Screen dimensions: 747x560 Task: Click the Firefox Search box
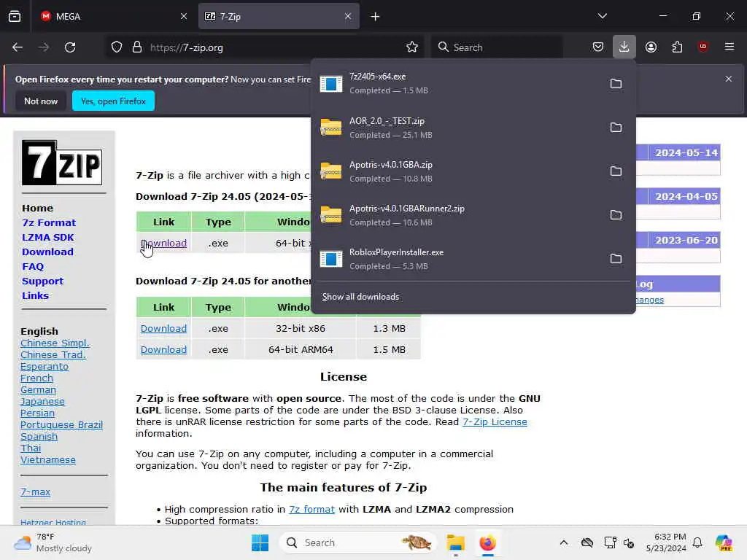point(497,47)
